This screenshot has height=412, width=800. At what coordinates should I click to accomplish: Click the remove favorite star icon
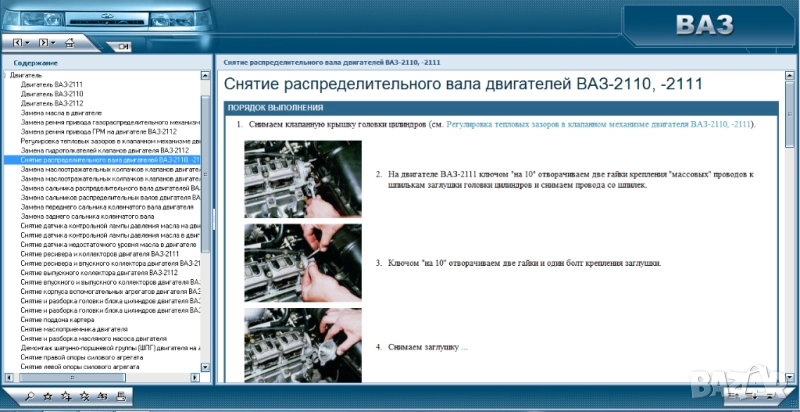pyautogui.click(x=84, y=397)
